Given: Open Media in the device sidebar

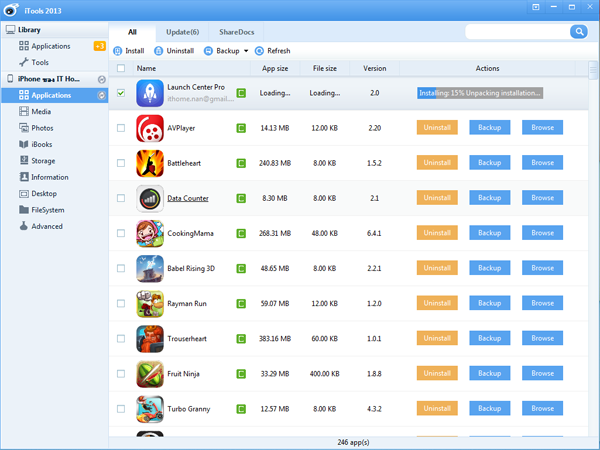Looking at the screenshot, I should (41, 112).
